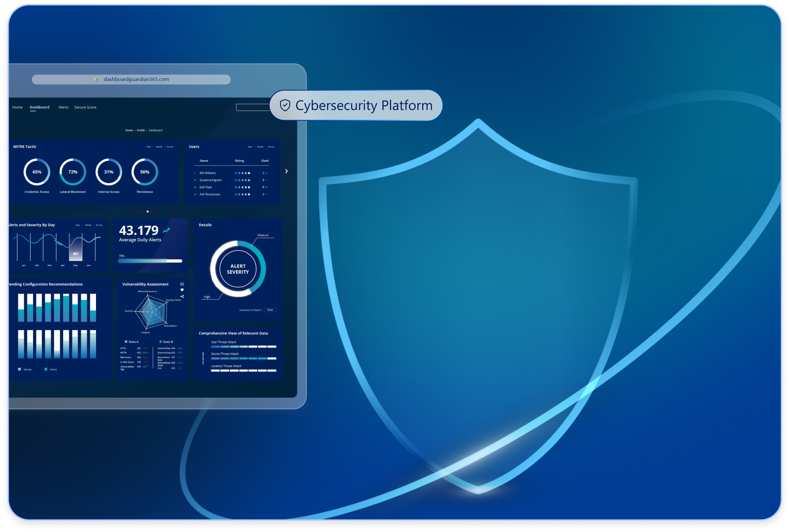
Task: Click the Vulnerability Assessment radar chart
Action: (151, 312)
